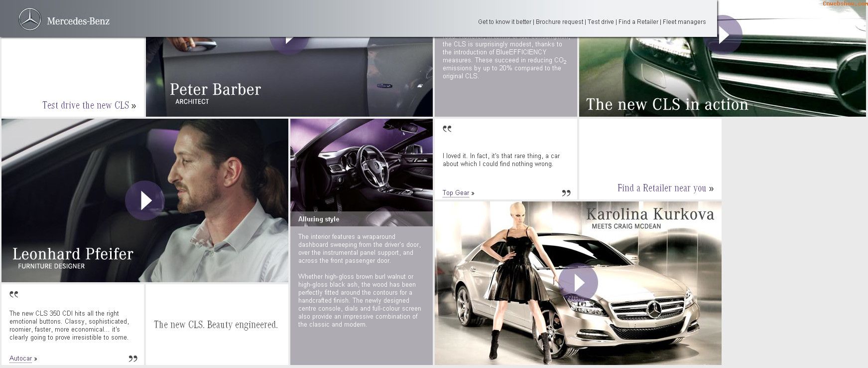The width and height of the screenshot is (868, 368).
Task: Click the Mercedes-Benz wordmark in header
Action: point(78,21)
